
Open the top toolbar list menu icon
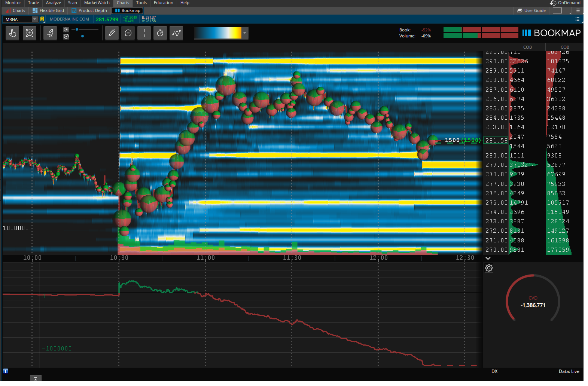[x=578, y=10]
